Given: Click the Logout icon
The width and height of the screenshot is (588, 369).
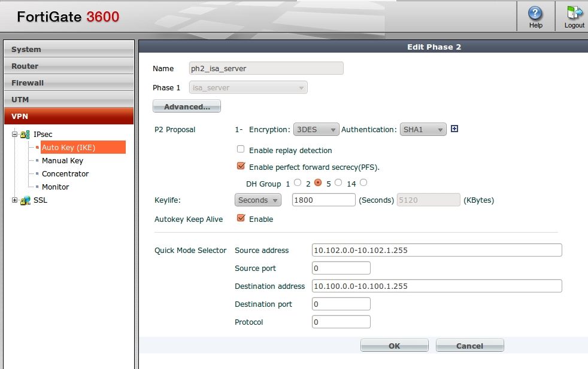Looking at the screenshot, I should click(574, 13).
